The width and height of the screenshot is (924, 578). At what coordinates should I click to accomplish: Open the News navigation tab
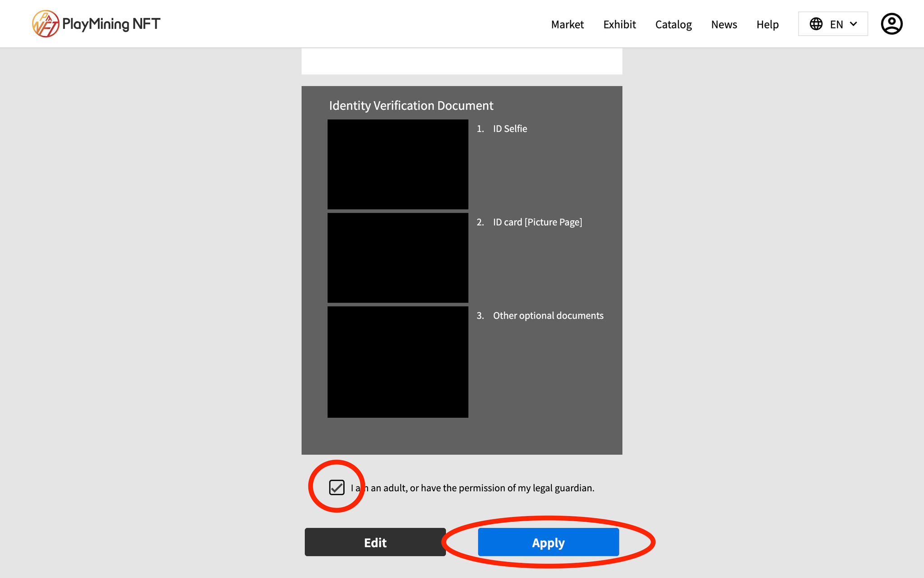(725, 24)
